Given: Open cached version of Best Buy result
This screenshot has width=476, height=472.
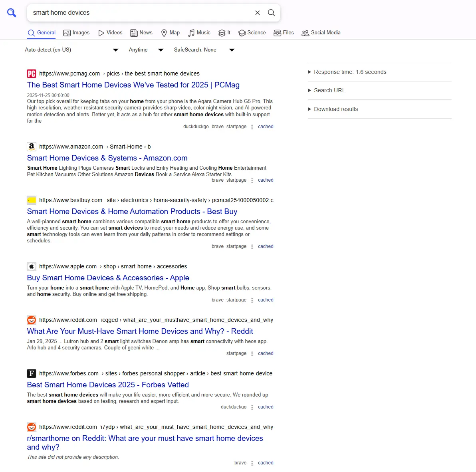Looking at the screenshot, I should 266,246.
